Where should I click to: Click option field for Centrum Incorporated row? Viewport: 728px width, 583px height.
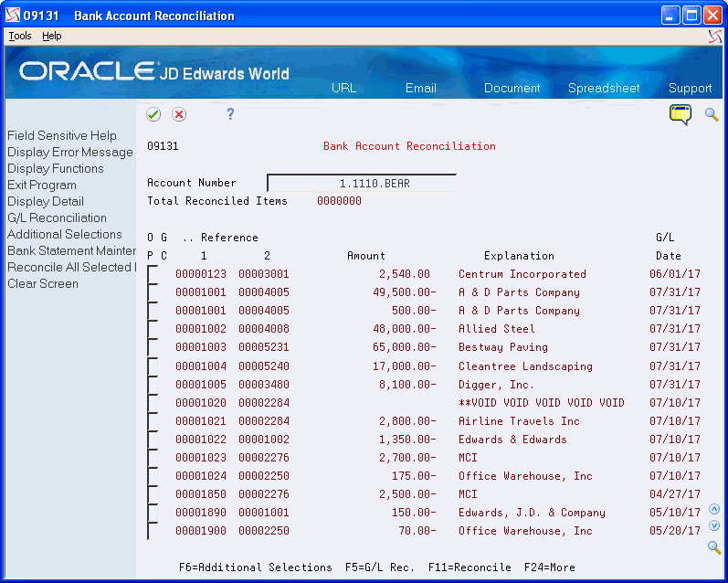click(153, 274)
